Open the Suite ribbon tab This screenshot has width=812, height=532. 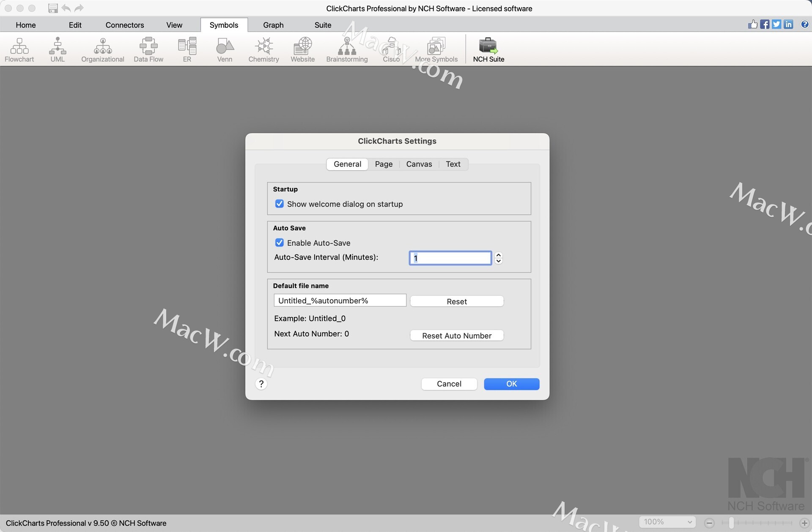323,25
